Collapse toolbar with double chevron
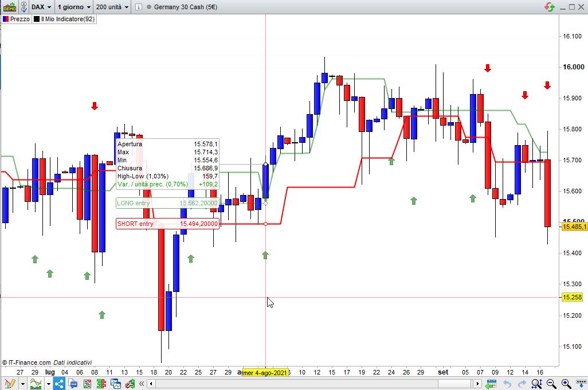 (x=142, y=384)
